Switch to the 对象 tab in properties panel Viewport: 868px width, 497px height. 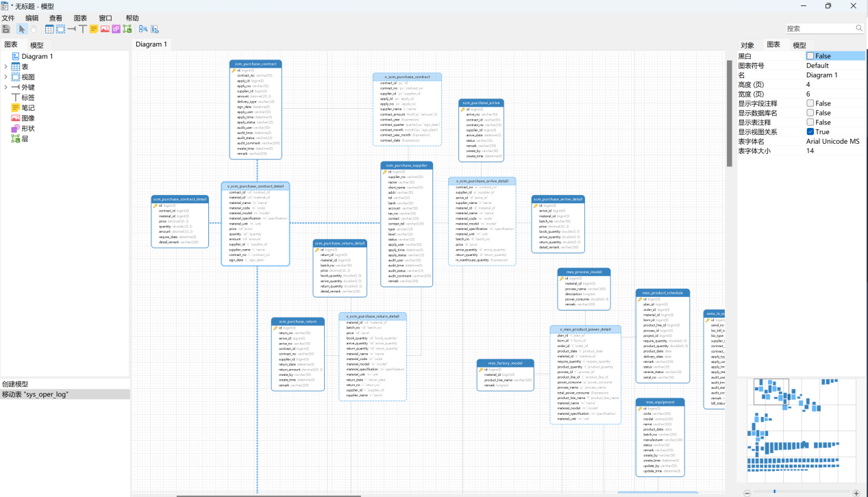point(747,45)
